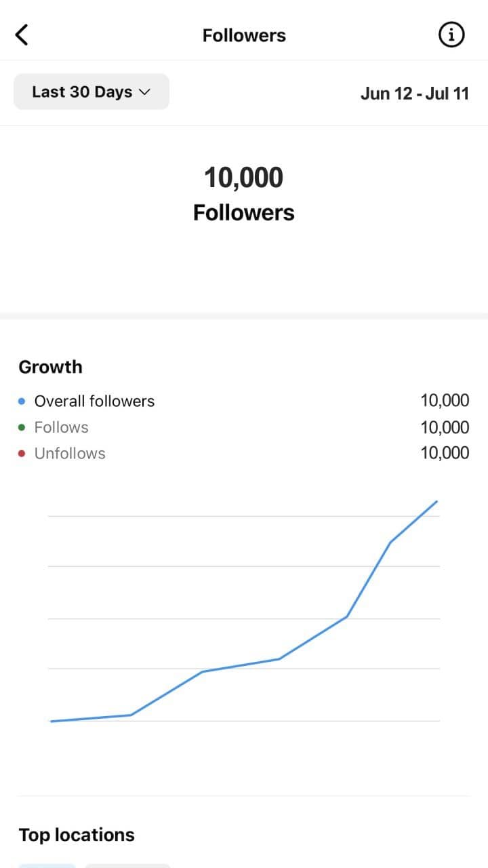Image resolution: width=488 pixels, height=868 pixels.
Task: Toggle Overall followers visibility in Growth legend
Action: [x=94, y=401]
